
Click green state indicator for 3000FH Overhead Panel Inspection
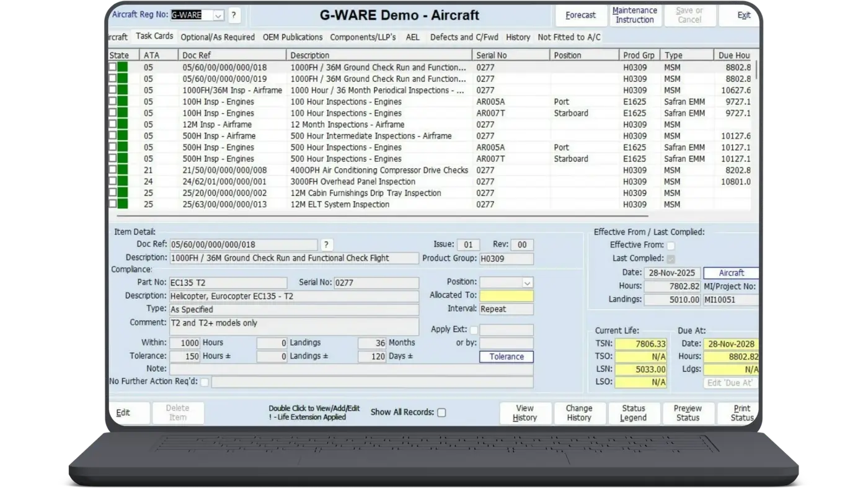[123, 182]
